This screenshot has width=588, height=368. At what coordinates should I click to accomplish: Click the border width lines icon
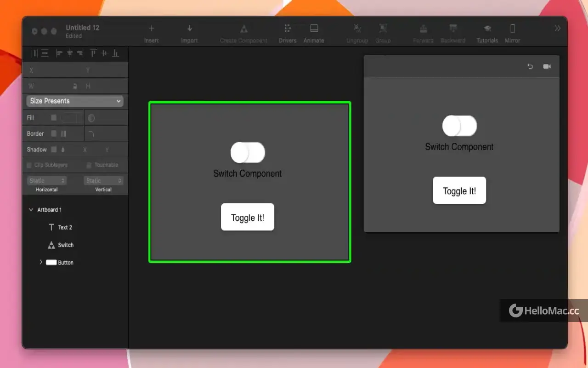(x=64, y=134)
